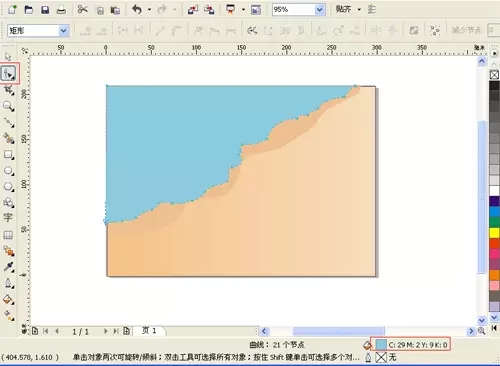Click the Export icon
The width and height of the screenshot is (500, 366).
click(x=209, y=10)
